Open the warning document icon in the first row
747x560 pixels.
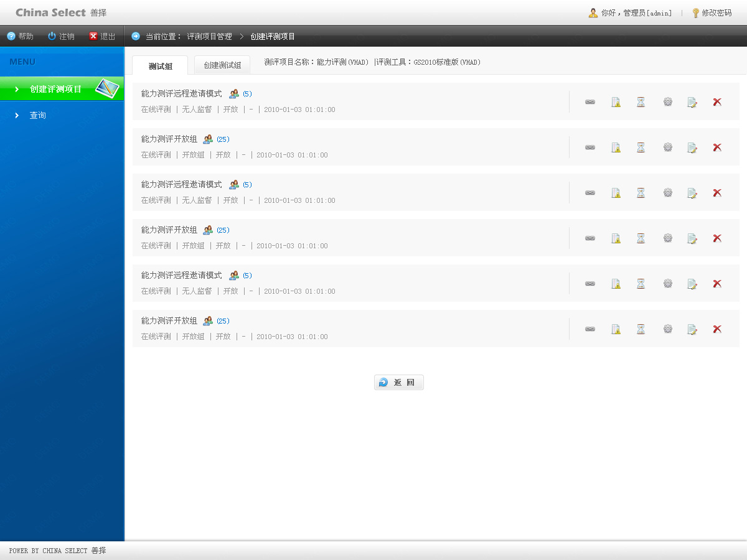click(x=616, y=102)
